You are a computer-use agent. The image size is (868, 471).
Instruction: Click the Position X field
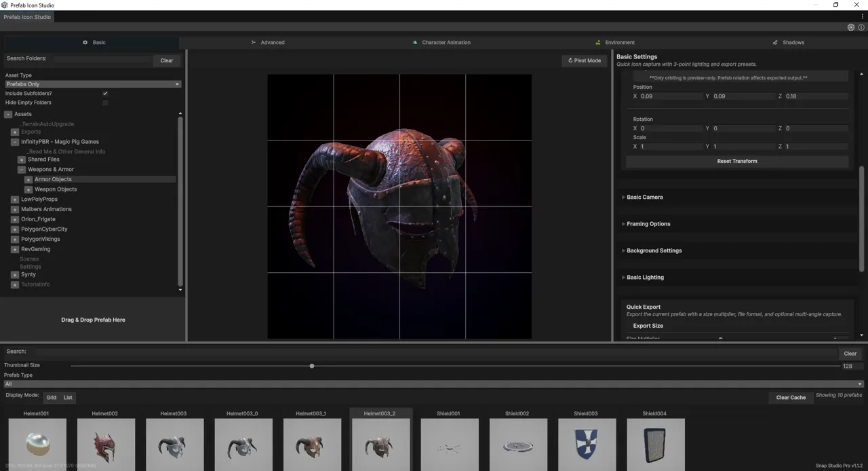pyautogui.click(x=671, y=96)
